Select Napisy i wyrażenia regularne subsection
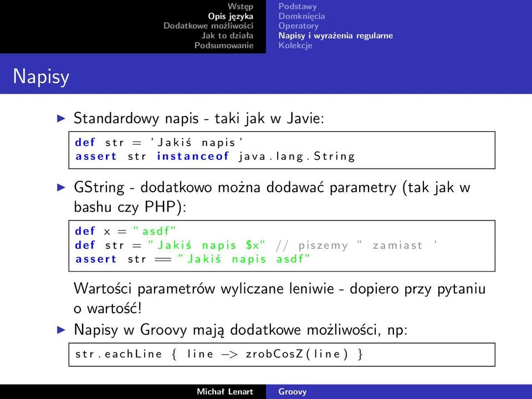Image resolution: width=532 pixels, height=399 pixels. pyautogui.click(x=336, y=35)
